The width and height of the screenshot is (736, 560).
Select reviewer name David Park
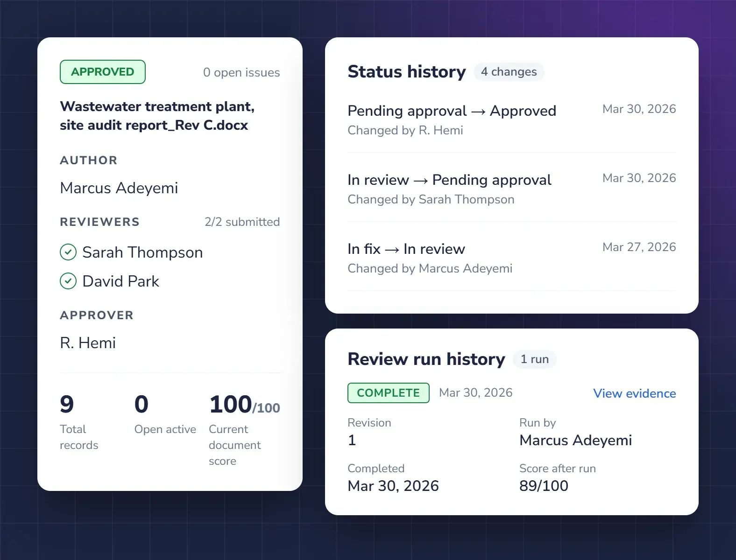tap(120, 281)
